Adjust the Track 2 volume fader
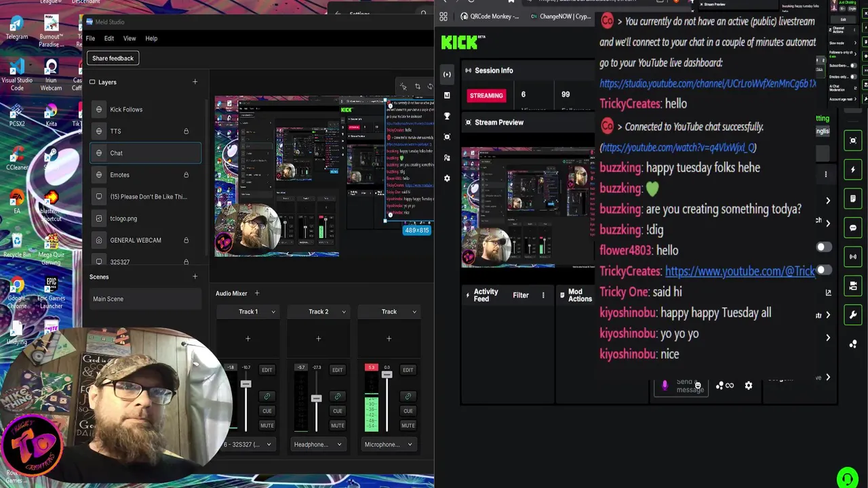The height and width of the screenshot is (488, 868). [x=316, y=399]
